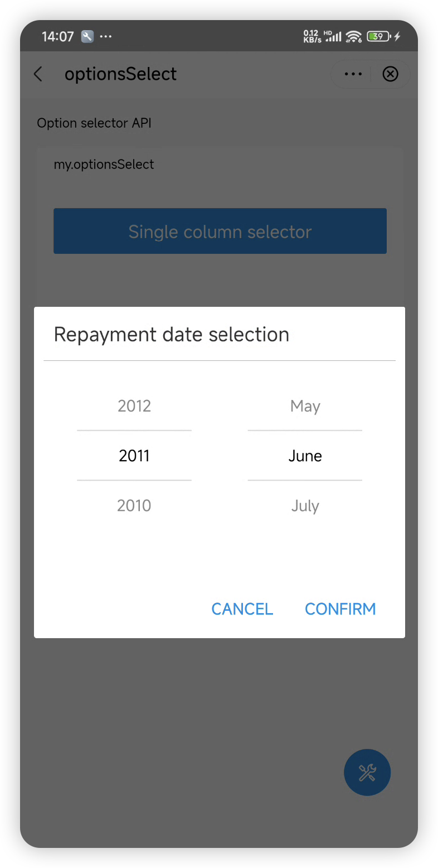This screenshot has height=868, width=438.
Task: Tap the floating wrench debug tools icon
Action: pyautogui.click(x=367, y=773)
